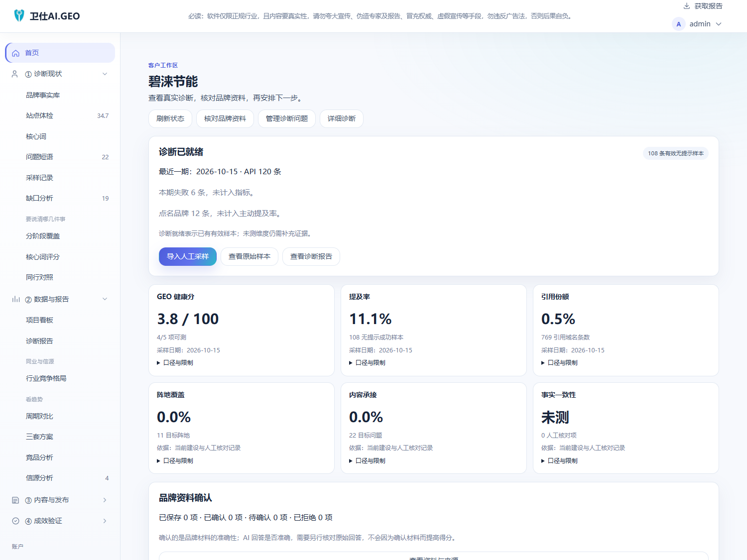This screenshot has width=747, height=560.
Task: Click the person icon beside 诊断现状
Action: (15, 74)
